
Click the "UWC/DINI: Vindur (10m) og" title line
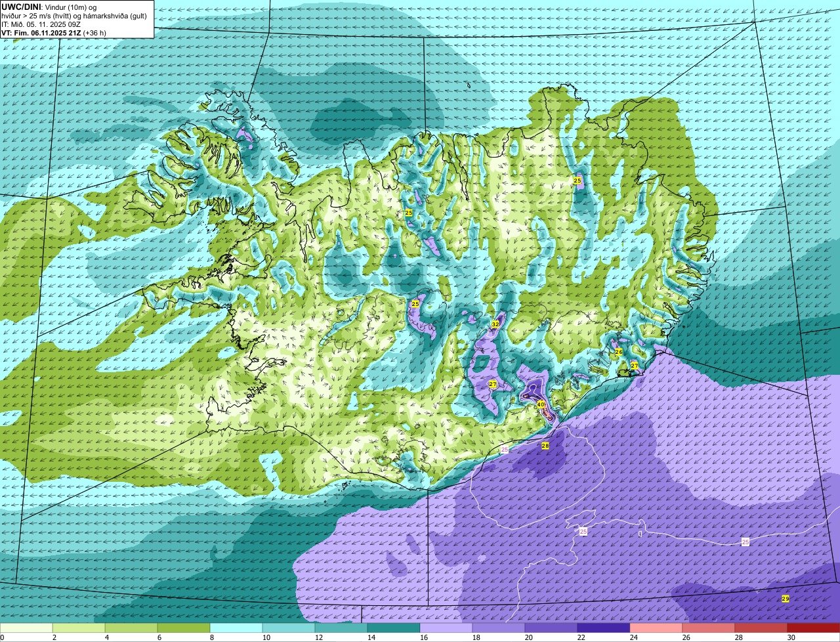(x=49, y=7)
